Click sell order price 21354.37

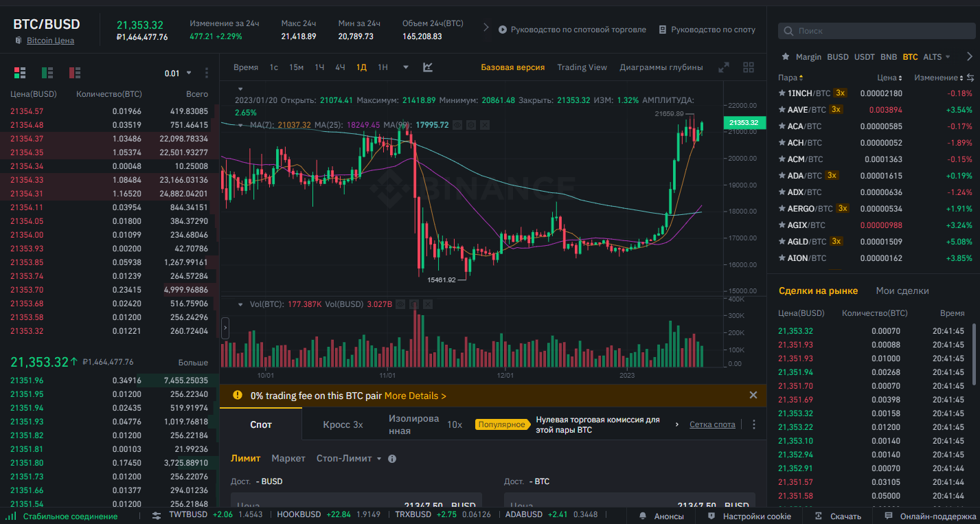coord(27,139)
